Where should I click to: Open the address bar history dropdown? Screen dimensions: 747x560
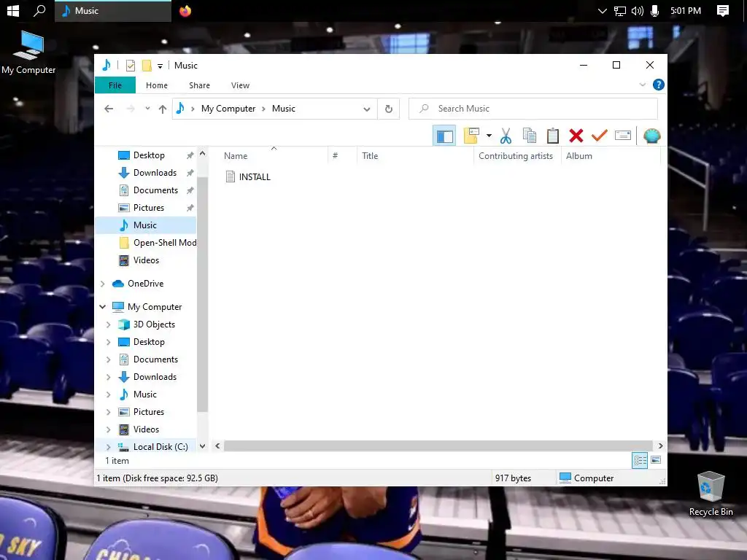[x=366, y=109]
